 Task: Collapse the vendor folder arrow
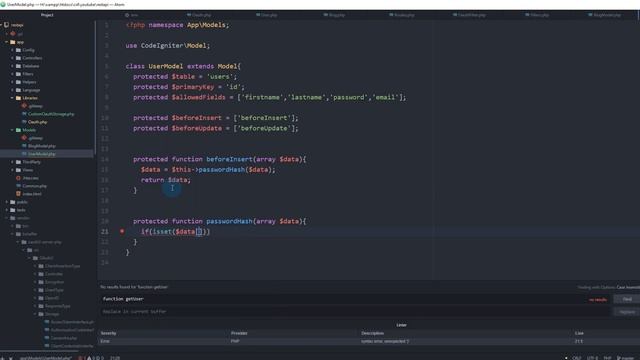coord(7,218)
